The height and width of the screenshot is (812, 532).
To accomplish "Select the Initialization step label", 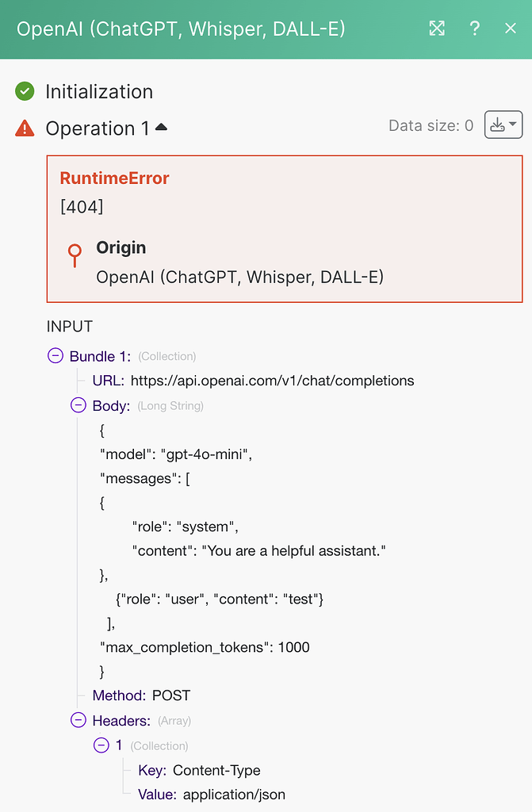I will pyautogui.click(x=99, y=91).
